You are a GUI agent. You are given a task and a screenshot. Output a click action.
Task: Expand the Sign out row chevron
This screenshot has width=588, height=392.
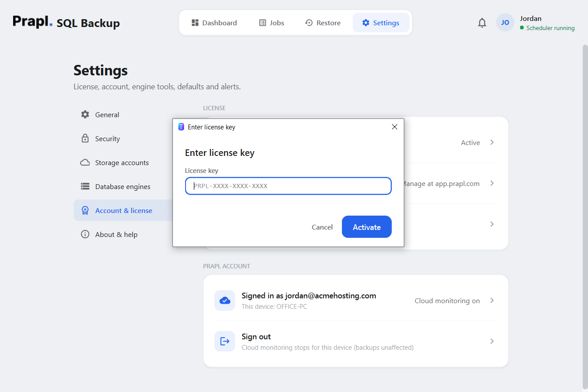[492, 341]
